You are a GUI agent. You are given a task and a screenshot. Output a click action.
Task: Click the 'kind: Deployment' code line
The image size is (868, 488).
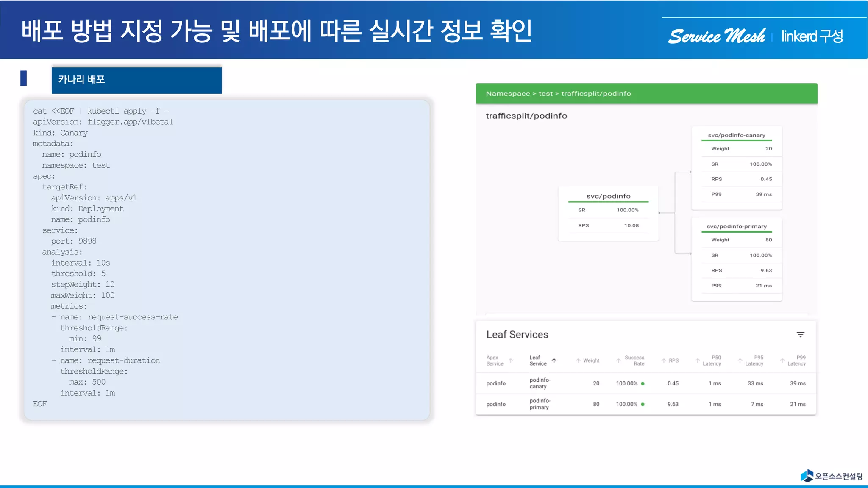pos(87,209)
